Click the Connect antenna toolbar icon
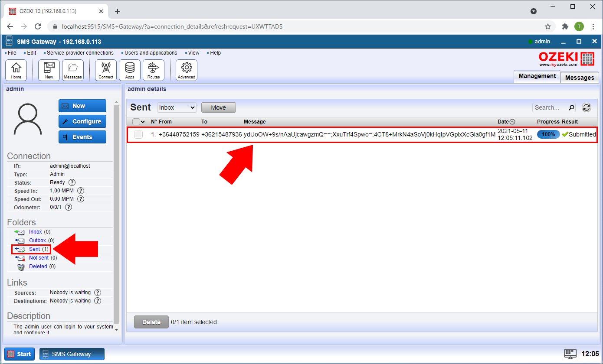The image size is (603, 364). pos(106,70)
